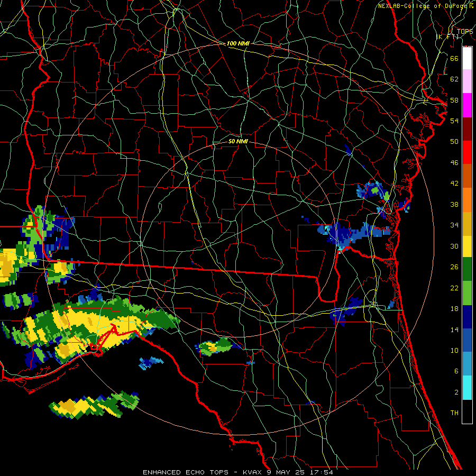The image size is (476, 476).
Task: Click the light green legend swatch
Action: [467, 293]
